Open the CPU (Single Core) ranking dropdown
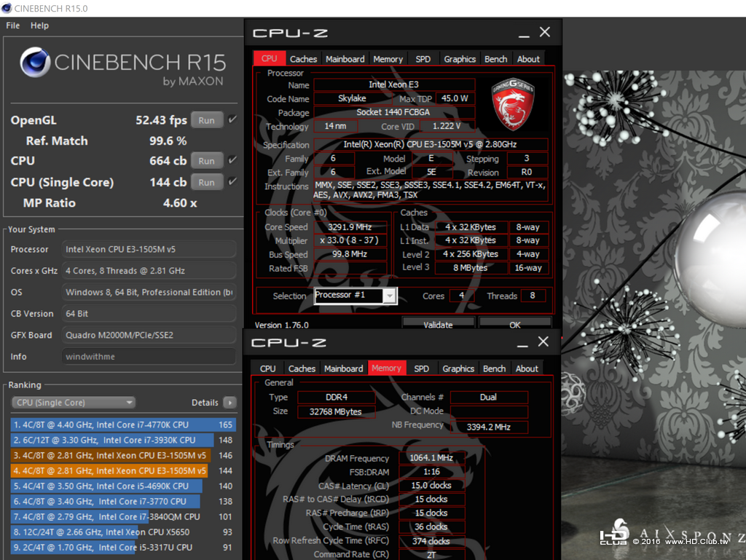The width and height of the screenshot is (746, 560). pyautogui.click(x=74, y=403)
